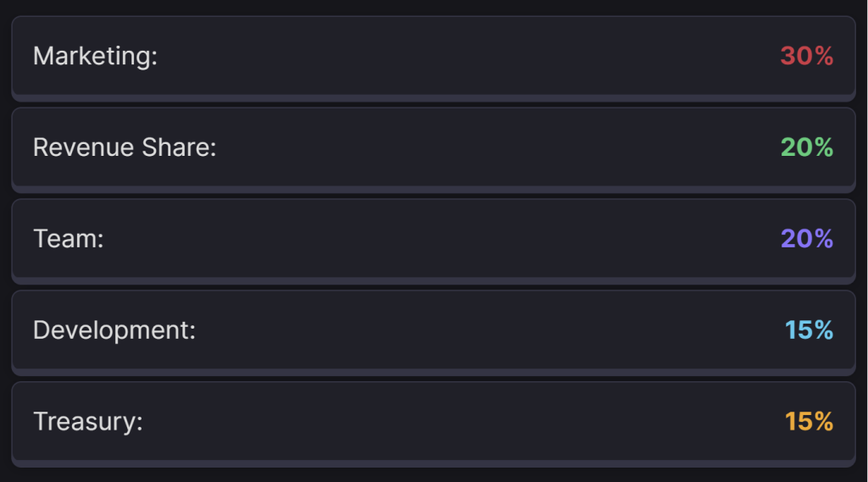
Task: Click the Team label text
Action: [68, 240]
